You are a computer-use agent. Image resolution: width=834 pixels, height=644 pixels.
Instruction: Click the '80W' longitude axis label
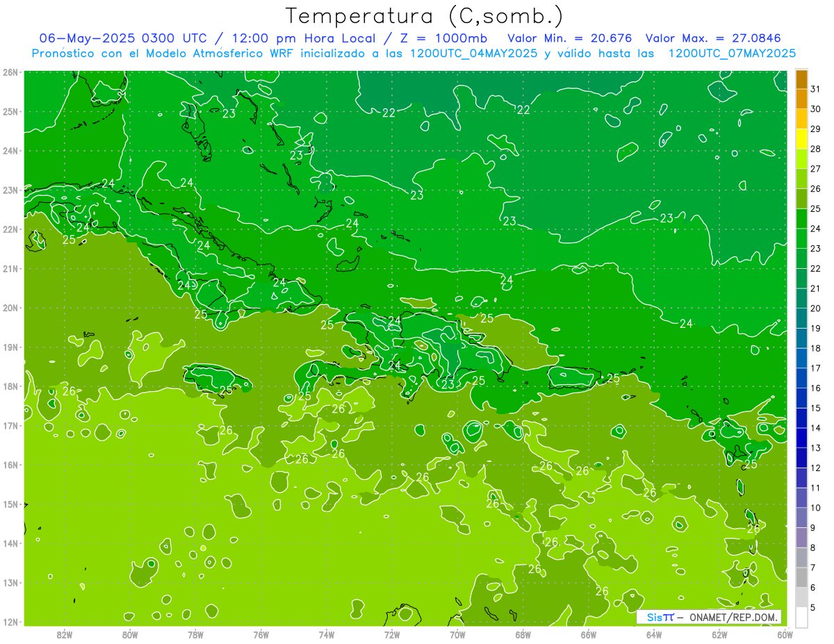click(x=130, y=634)
